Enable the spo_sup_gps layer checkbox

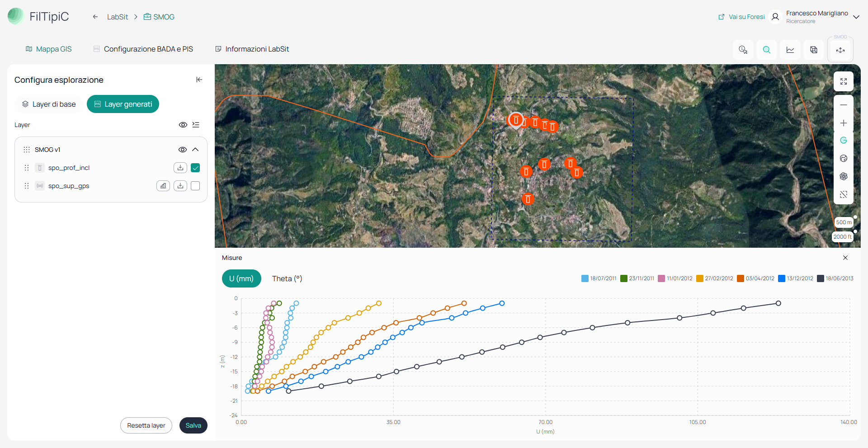click(195, 186)
